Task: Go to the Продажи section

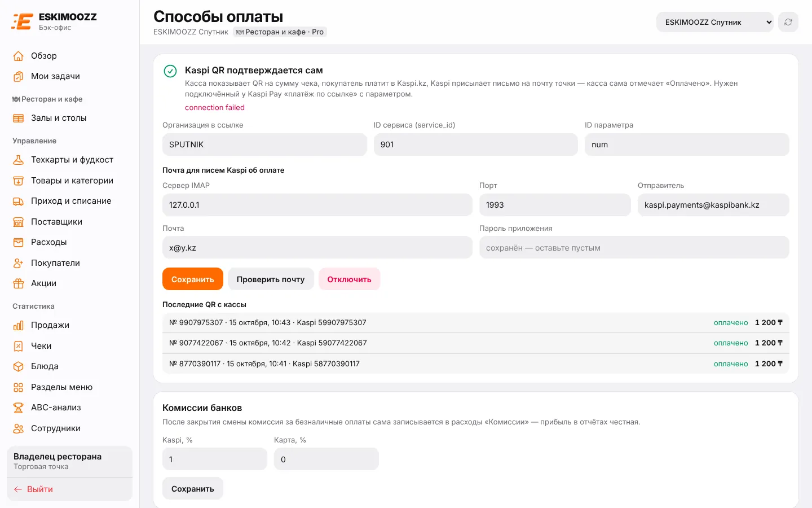Action: point(69,325)
